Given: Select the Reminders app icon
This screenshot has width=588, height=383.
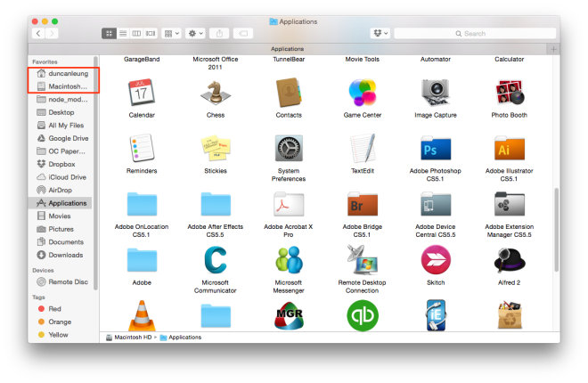Looking at the screenshot, I should (x=142, y=148).
